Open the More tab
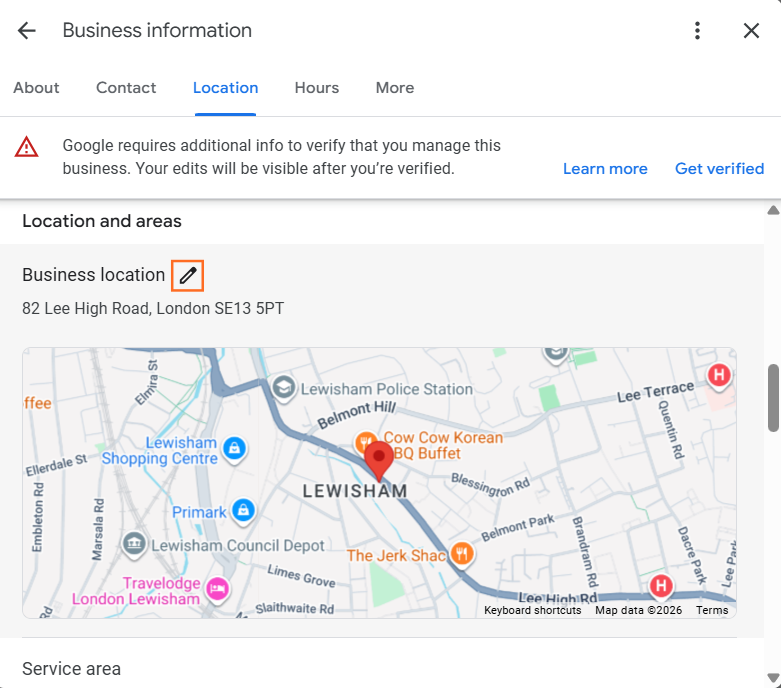 pos(395,88)
